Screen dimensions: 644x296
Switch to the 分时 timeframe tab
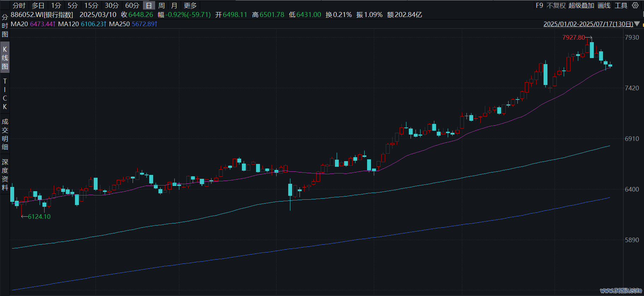(x=19, y=5)
